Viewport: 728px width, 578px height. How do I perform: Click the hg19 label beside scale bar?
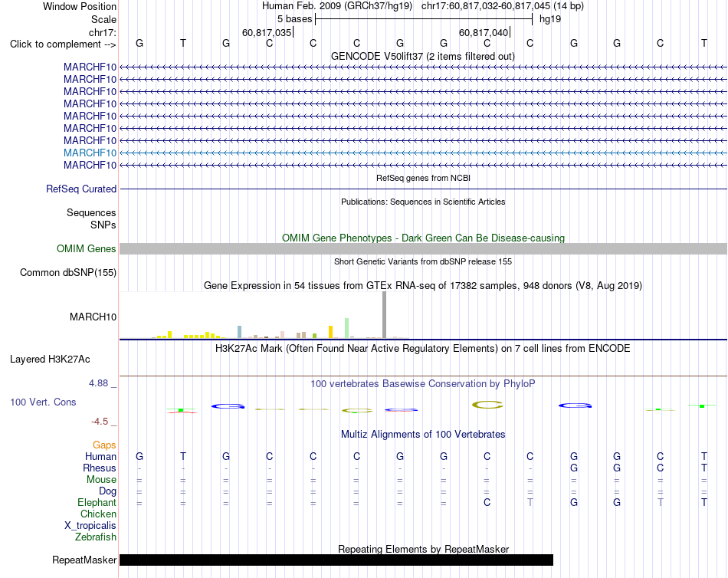550,19
